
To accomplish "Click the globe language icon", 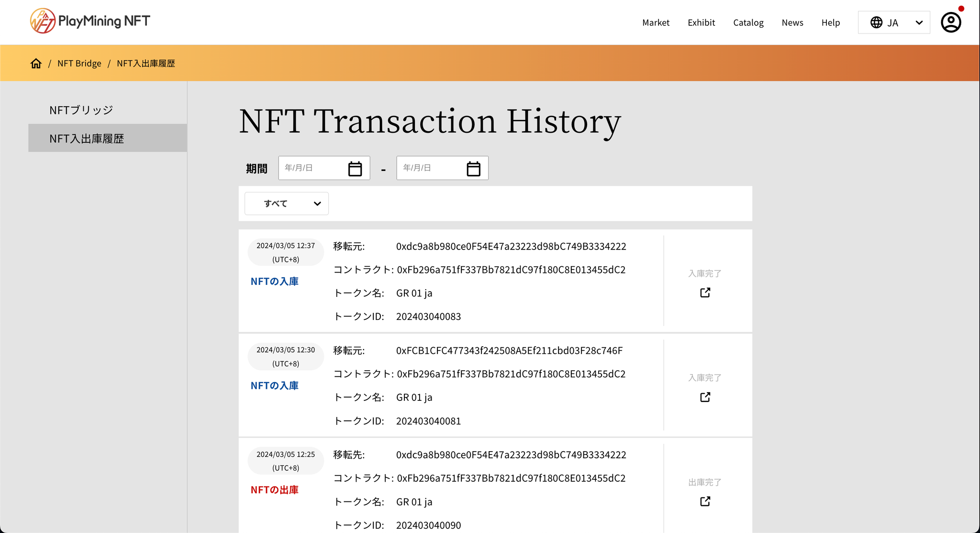I will tap(876, 23).
